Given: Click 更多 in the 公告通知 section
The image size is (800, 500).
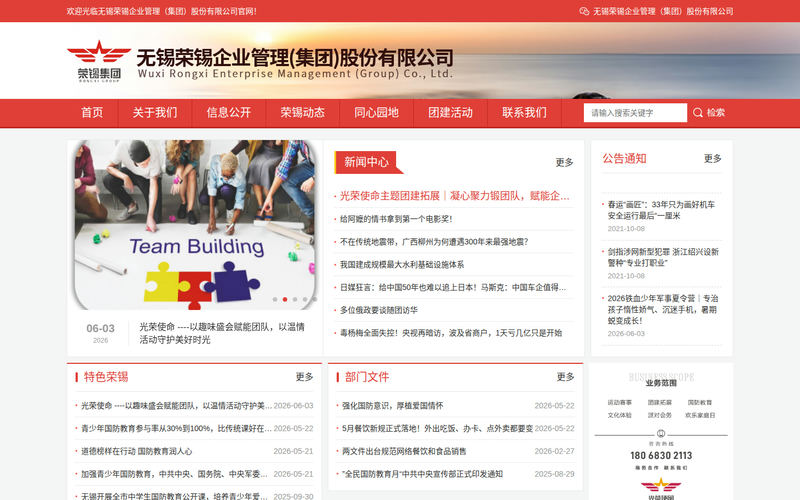Looking at the screenshot, I should click(712, 159).
